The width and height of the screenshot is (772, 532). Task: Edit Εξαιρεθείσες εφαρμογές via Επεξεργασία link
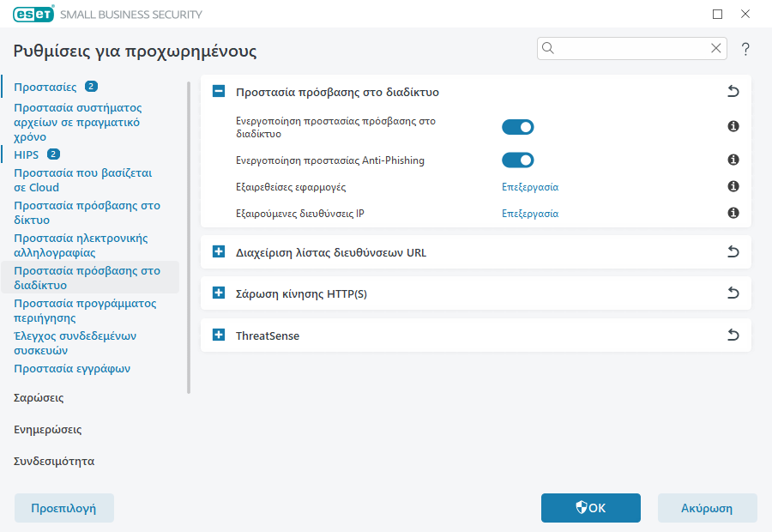[x=530, y=187]
